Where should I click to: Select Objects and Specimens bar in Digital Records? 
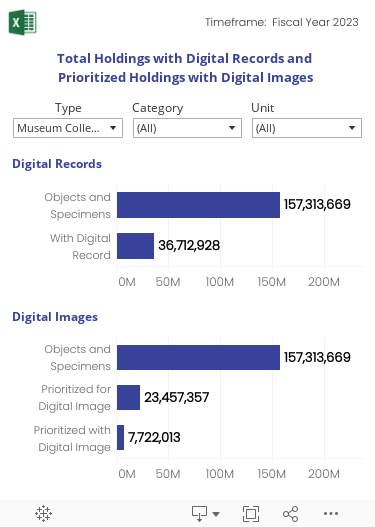pyautogui.click(x=198, y=205)
